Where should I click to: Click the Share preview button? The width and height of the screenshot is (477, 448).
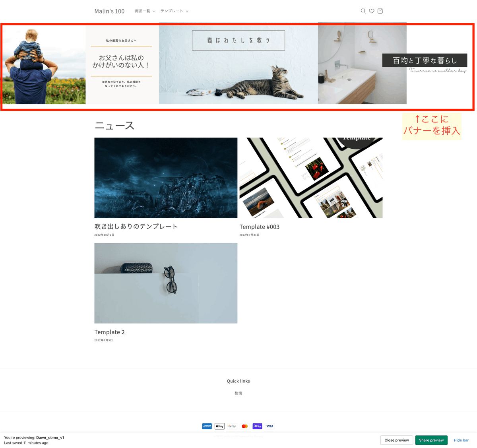[431, 440]
